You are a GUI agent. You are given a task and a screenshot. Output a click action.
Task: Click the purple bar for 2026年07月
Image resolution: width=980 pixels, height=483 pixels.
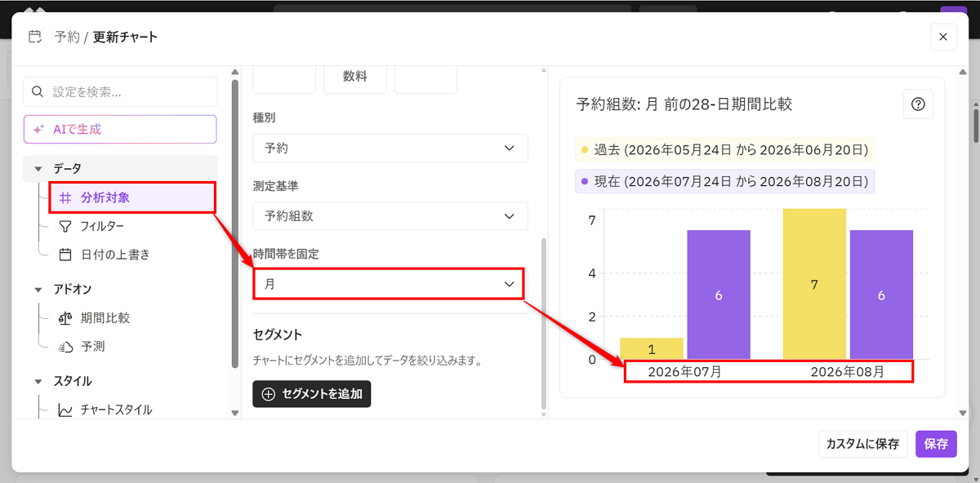(719, 295)
